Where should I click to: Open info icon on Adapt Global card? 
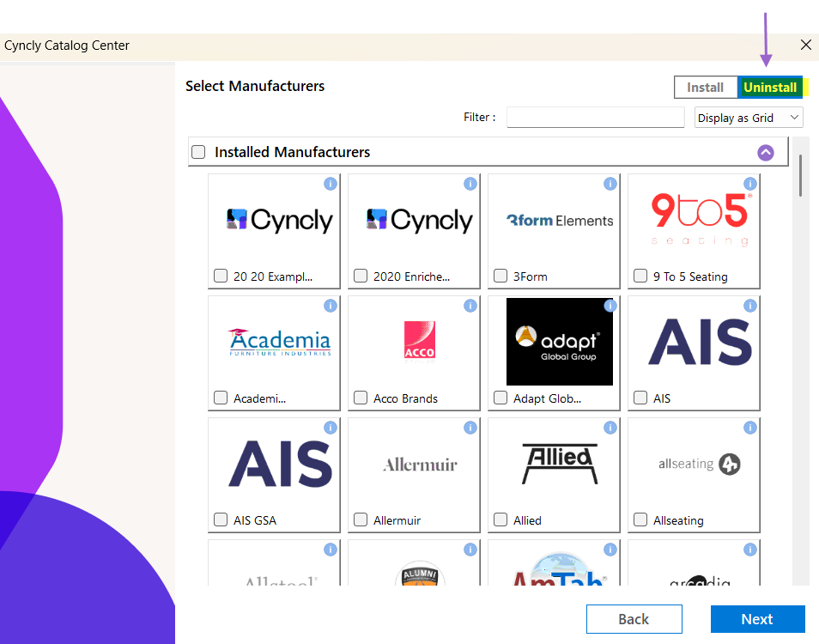(610, 306)
